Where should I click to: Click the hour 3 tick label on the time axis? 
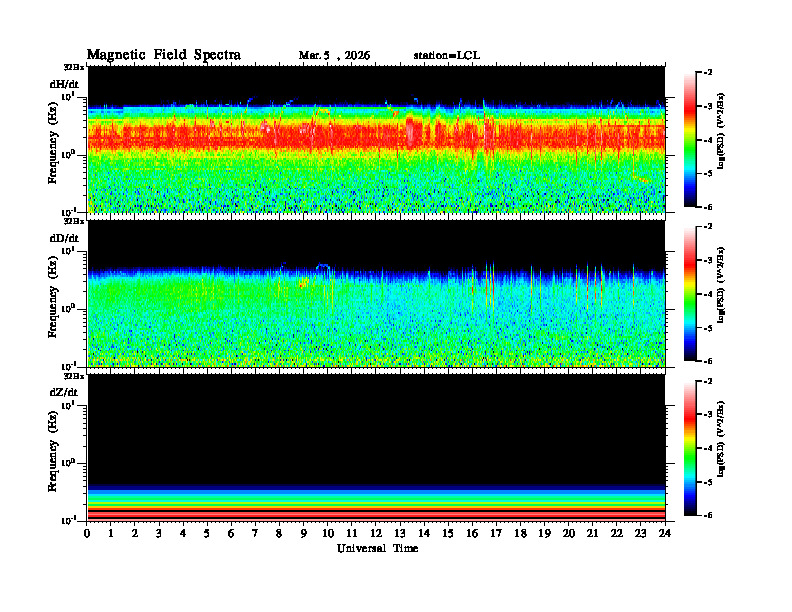point(159,533)
